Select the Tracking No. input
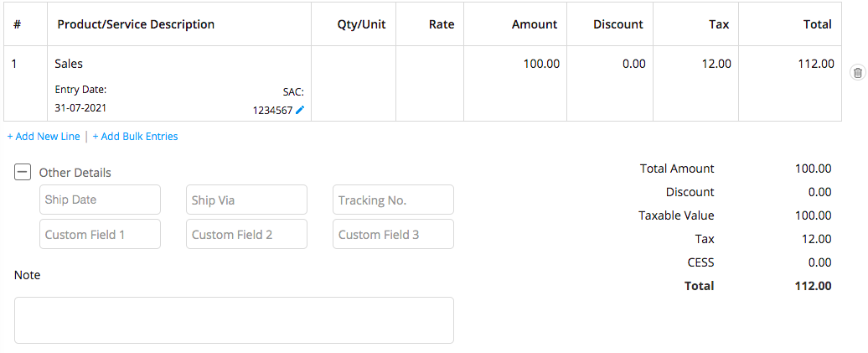This screenshot has height=353, width=868. [x=393, y=200]
